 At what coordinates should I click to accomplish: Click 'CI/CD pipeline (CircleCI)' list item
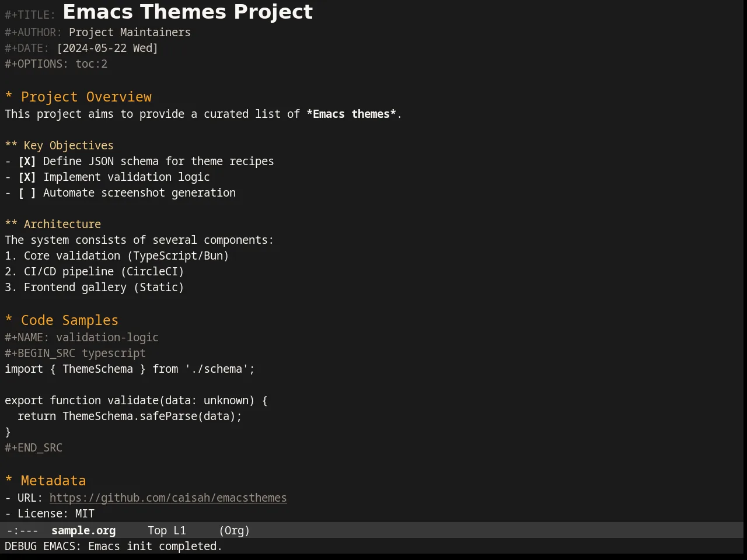pyautogui.click(x=95, y=271)
